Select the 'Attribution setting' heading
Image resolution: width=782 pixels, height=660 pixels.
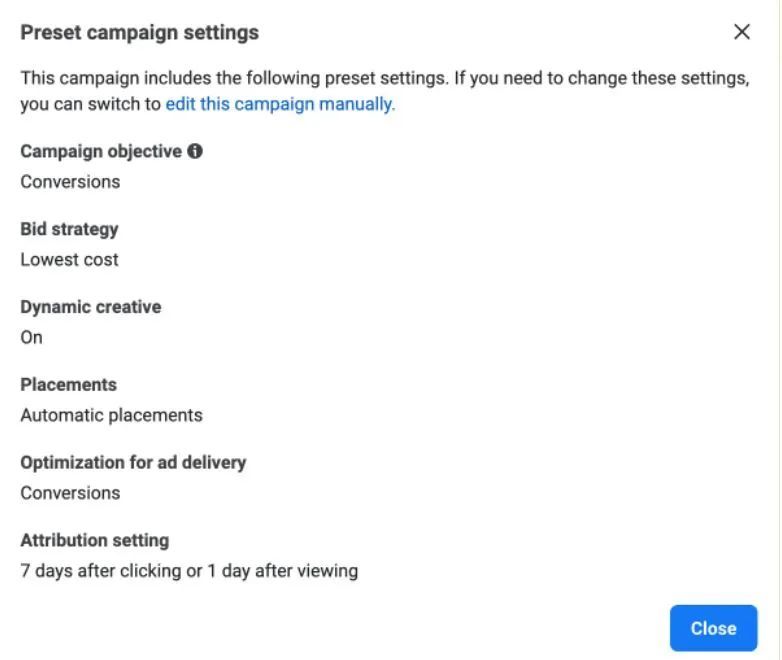tap(94, 541)
